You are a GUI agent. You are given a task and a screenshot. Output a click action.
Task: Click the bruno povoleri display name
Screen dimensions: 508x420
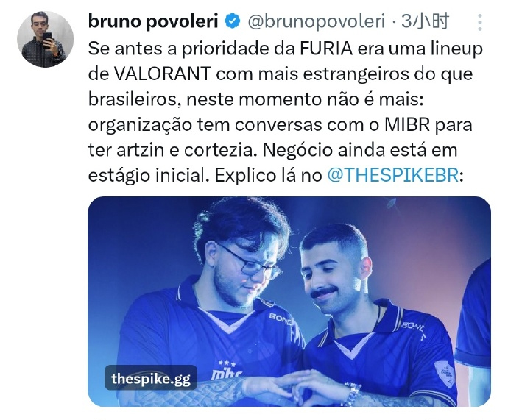(153, 21)
